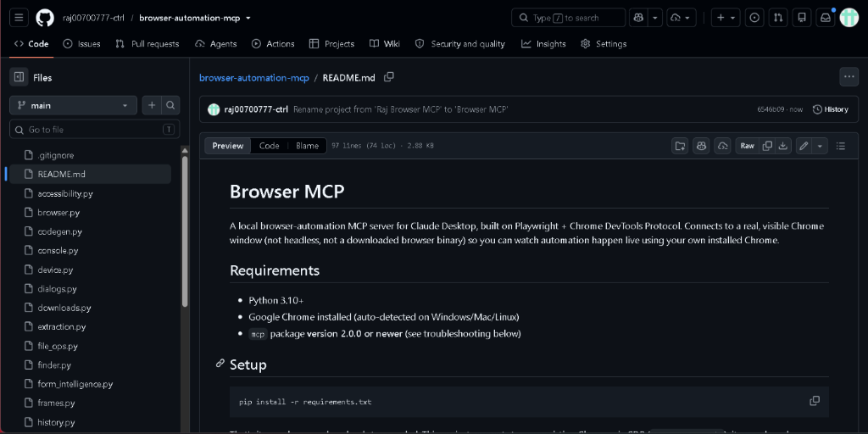Open the main branch selector dropdown
The image size is (868, 434).
click(73, 105)
